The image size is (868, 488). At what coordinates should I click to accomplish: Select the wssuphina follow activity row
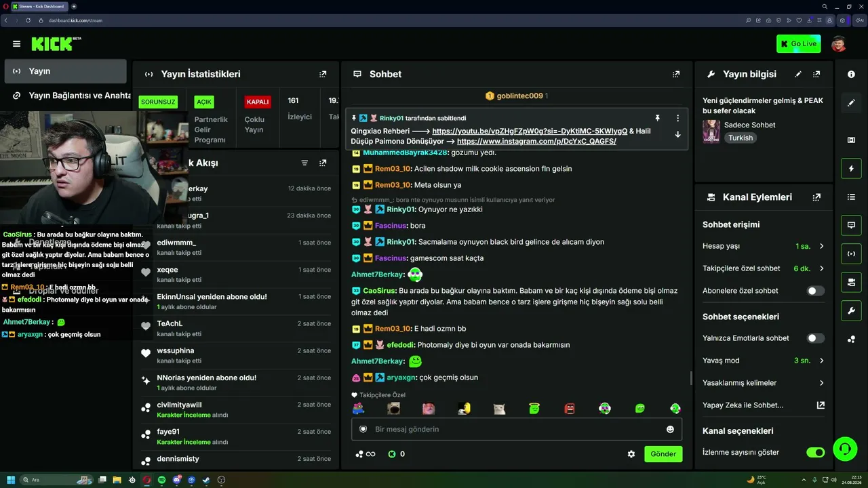click(x=236, y=355)
